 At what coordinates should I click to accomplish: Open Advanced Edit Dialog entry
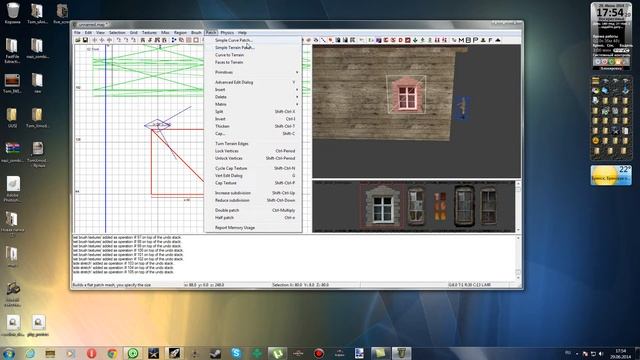tap(253, 82)
